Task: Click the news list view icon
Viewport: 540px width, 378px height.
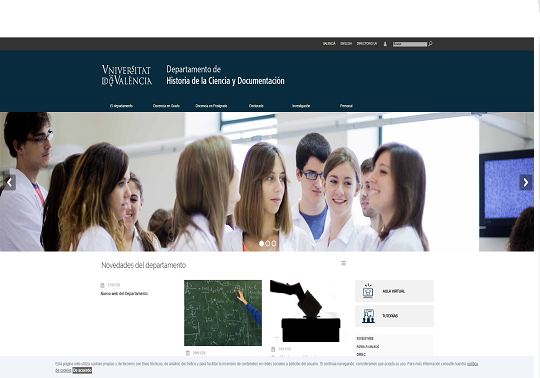Action: pyautogui.click(x=343, y=263)
